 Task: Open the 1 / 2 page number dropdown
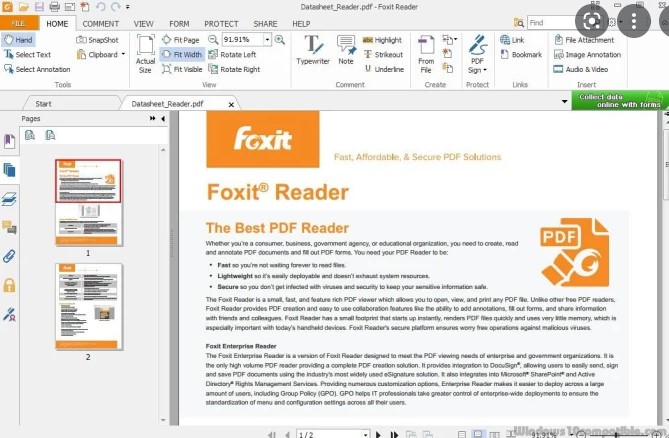coord(366,435)
